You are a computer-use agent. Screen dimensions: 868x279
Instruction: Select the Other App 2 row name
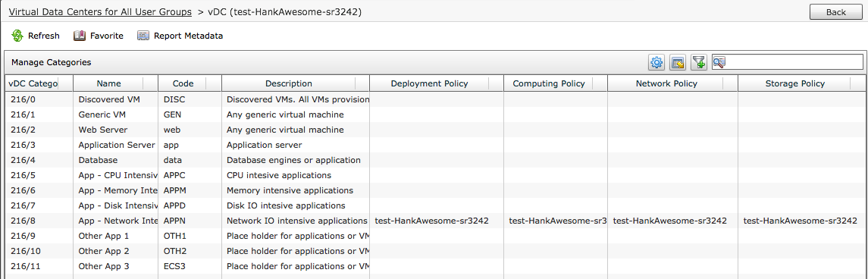click(104, 251)
